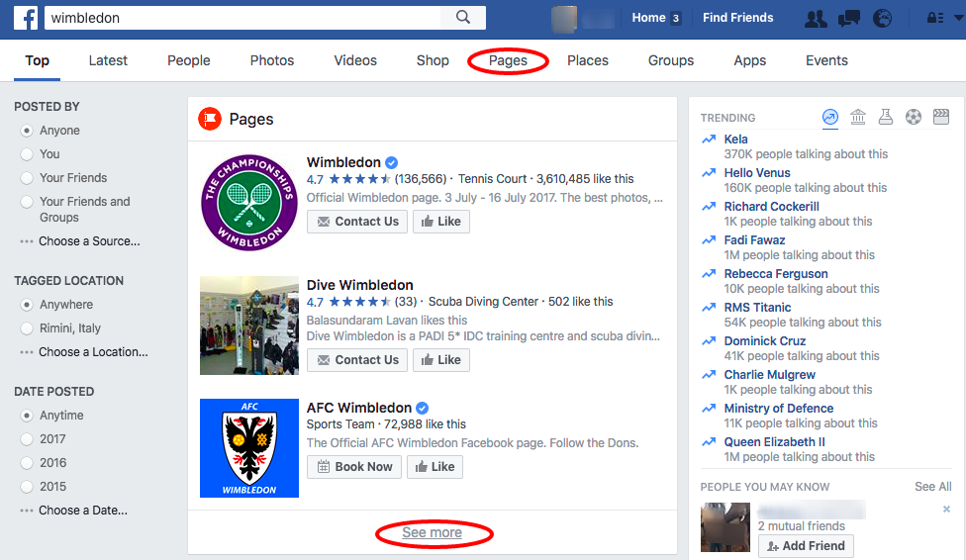Click the AFC Wimbledon verified badge

[422, 408]
